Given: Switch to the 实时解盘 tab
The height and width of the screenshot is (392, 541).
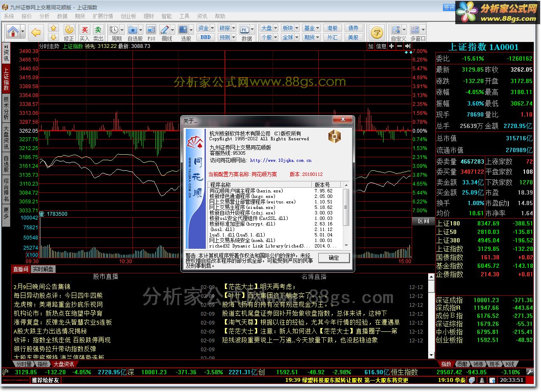Looking at the screenshot, I should pyautogui.click(x=43, y=269).
